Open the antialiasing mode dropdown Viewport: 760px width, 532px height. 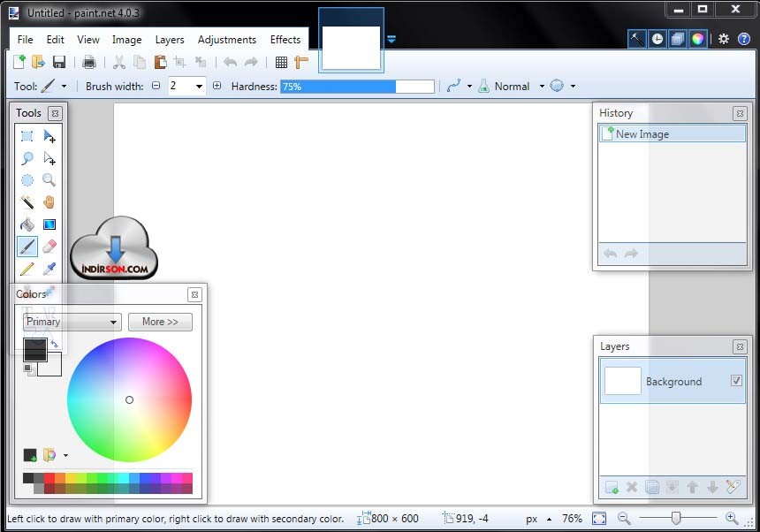point(469,87)
